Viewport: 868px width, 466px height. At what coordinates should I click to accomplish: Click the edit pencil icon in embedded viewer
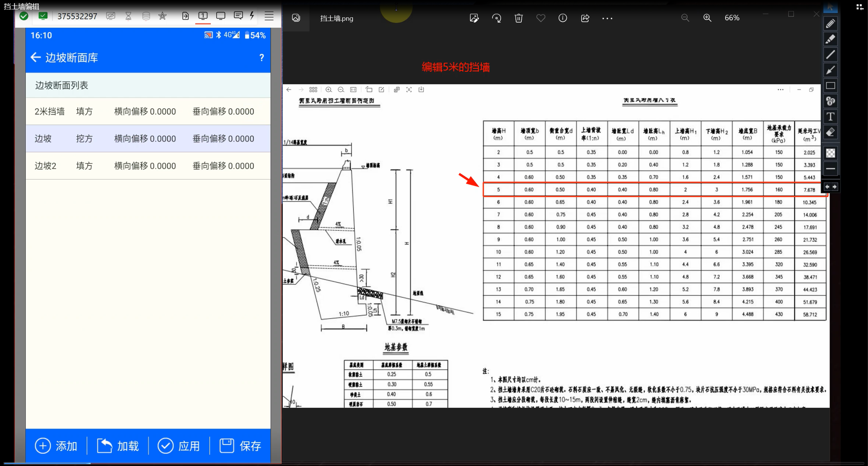click(381, 90)
